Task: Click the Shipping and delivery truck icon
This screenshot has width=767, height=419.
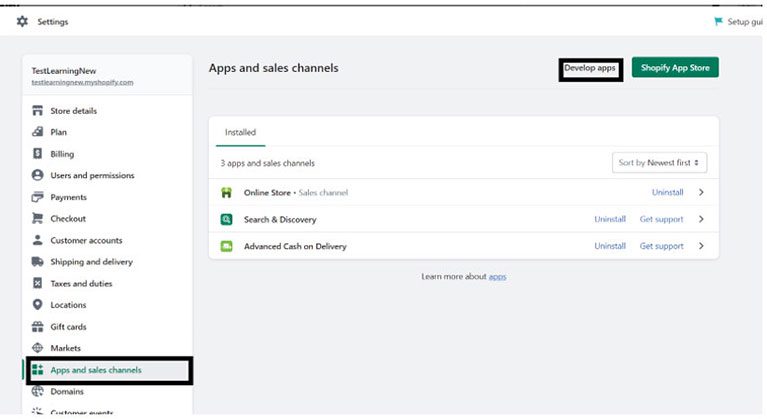Action: click(38, 262)
